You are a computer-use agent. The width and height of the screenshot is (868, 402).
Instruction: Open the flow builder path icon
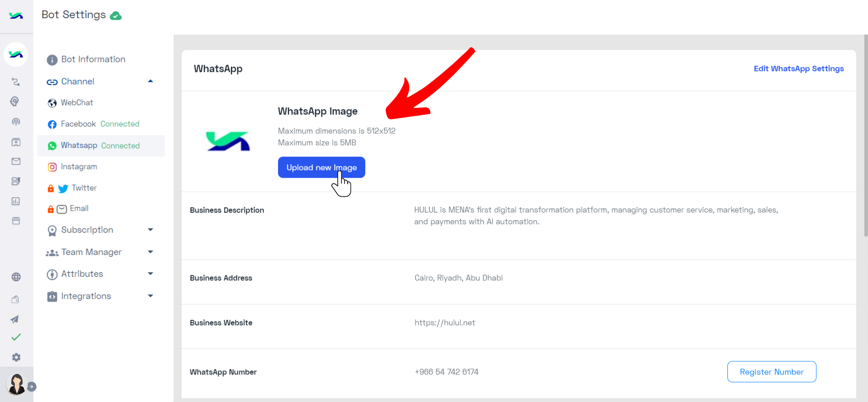tap(16, 82)
